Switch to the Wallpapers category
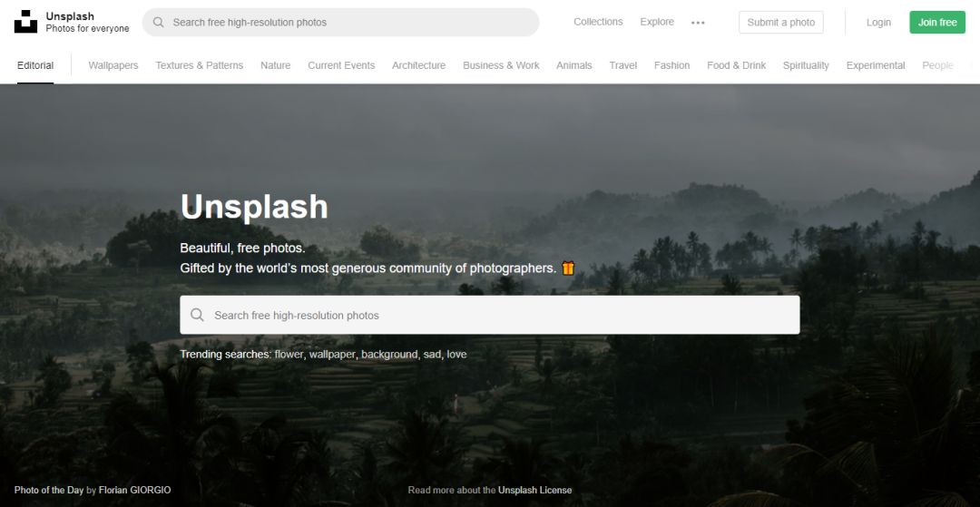The image size is (980, 507). [113, 65]
